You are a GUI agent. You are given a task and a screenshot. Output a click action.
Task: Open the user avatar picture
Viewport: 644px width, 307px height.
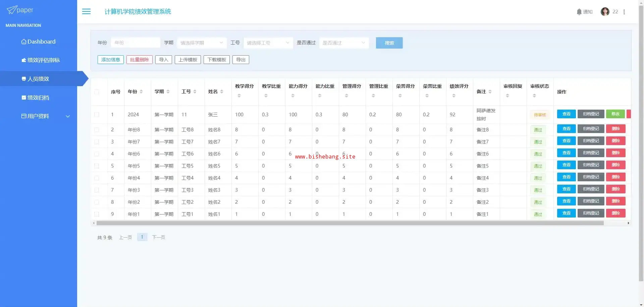605,12
